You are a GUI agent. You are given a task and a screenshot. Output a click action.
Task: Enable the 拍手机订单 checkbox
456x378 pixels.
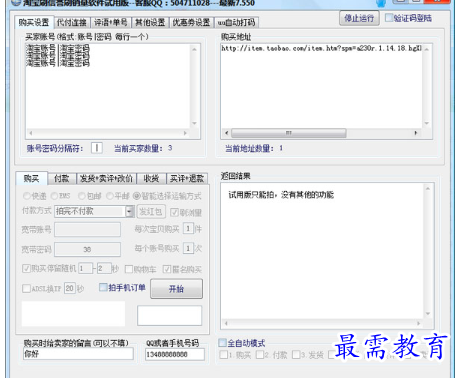pos(103,287)
